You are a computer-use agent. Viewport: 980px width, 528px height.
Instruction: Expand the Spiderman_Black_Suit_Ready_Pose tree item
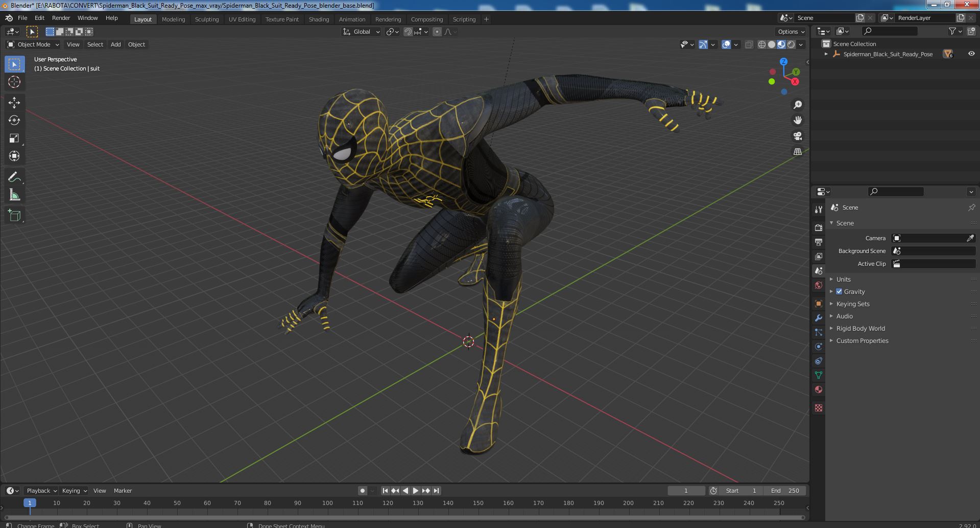coord(826,54)
